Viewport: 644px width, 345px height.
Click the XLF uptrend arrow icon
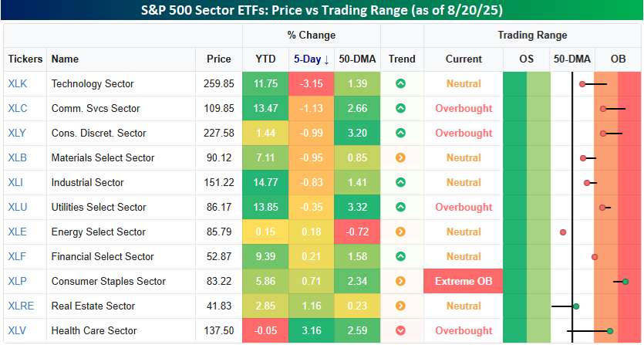click(400, 256)
